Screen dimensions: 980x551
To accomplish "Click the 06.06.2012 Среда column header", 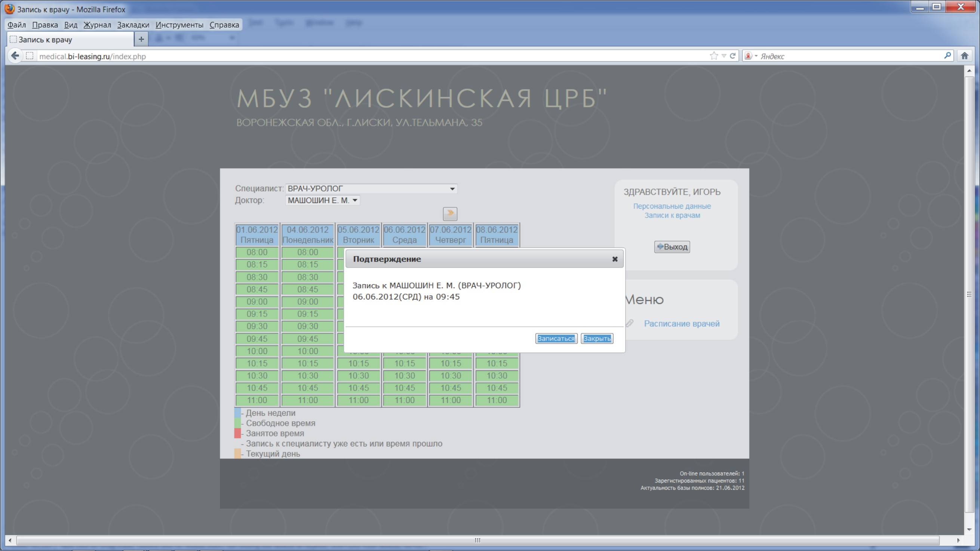I will [x=405, y=235].
